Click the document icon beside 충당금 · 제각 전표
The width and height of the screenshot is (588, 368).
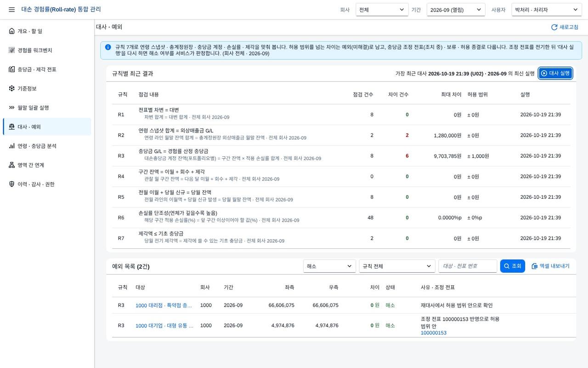11,69
